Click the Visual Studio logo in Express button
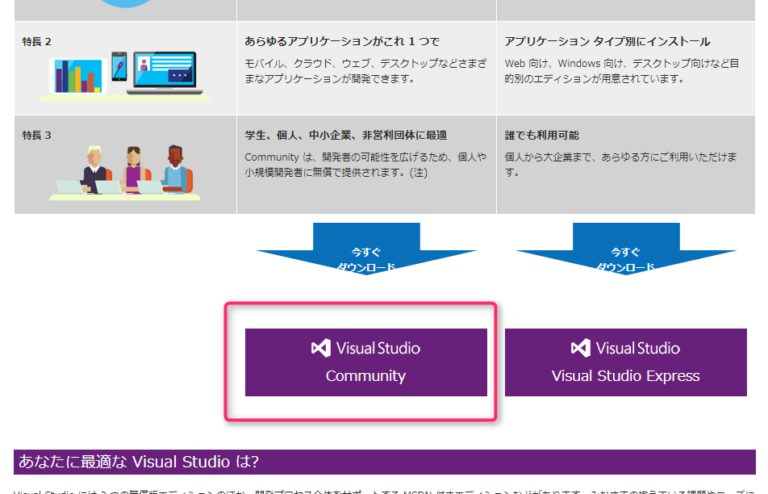The height and width of the screenshot is (494, 768). point(581,348)
